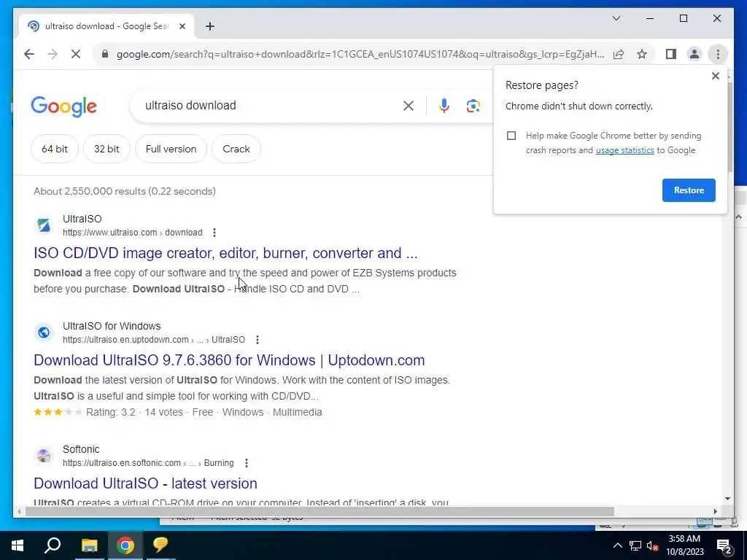This screenshot has height=560, width=747.
Task: Click the address bar URL text
Action: [x=360, y=54]
